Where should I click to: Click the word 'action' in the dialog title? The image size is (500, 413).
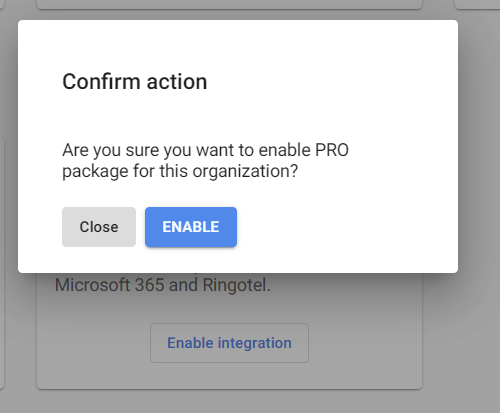[x=177, y=82]
